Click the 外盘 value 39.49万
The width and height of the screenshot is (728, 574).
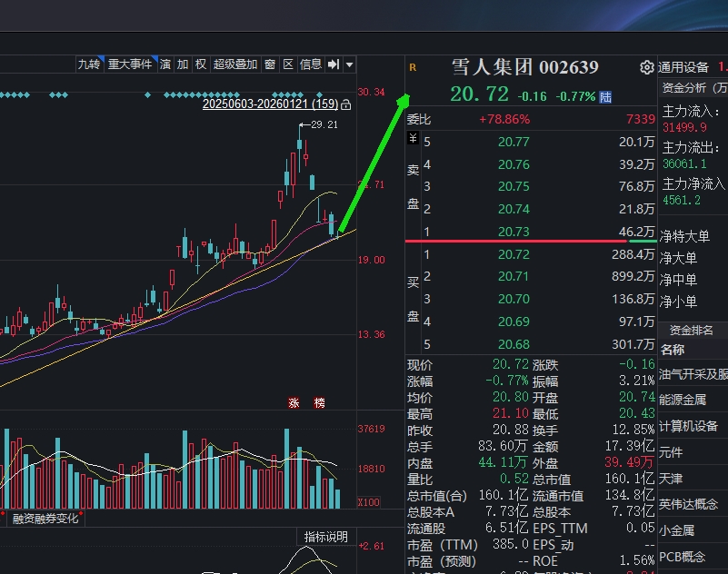629,462
